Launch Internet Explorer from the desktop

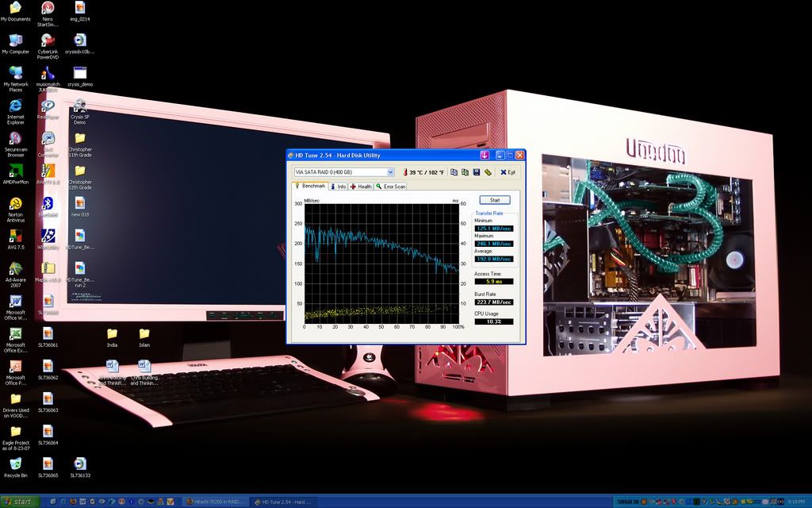point(16,112)
